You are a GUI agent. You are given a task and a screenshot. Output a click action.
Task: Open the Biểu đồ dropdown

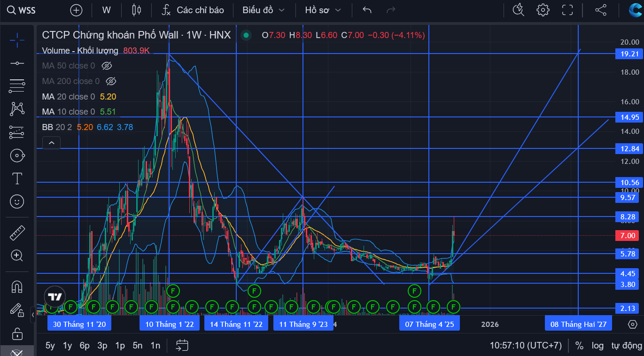coord(264,10)
